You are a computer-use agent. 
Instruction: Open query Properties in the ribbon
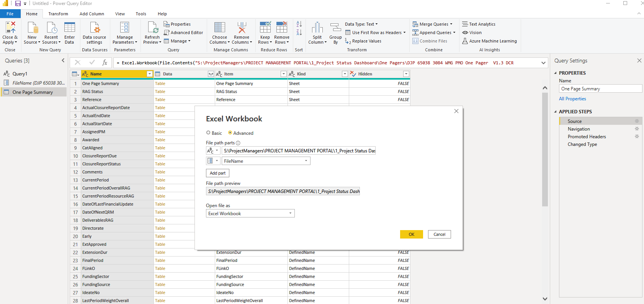[x=177, y=24]
